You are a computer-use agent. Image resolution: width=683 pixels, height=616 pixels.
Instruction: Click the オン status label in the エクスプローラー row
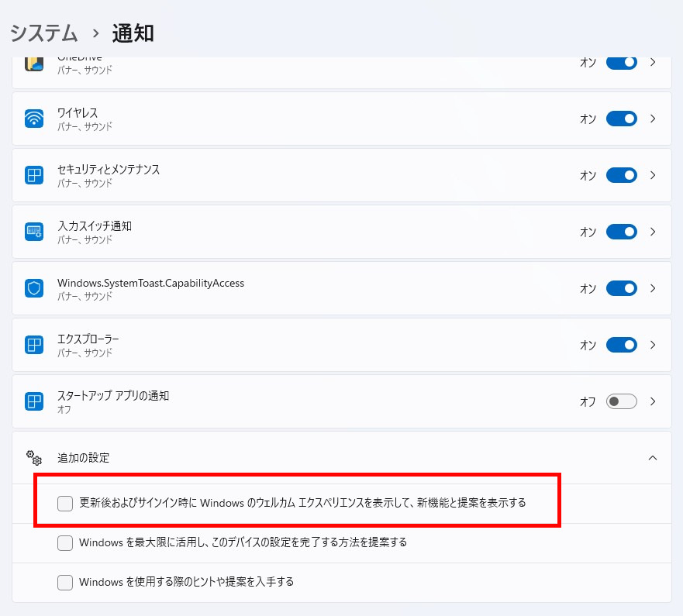(588, 346)
